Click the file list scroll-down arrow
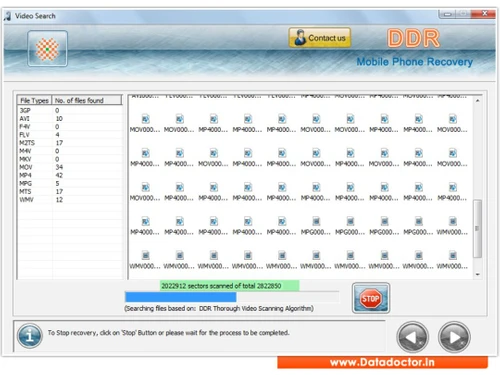The width and height of the screenshot is (500, 375). [x=477, y=274]
